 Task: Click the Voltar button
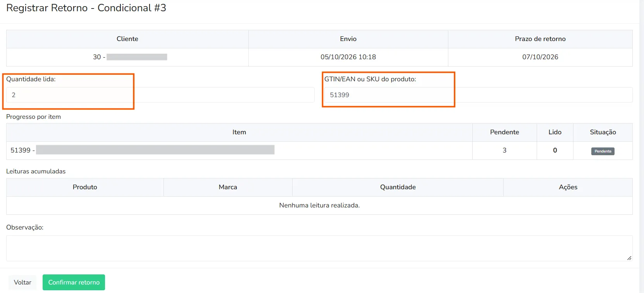point(22,282)
